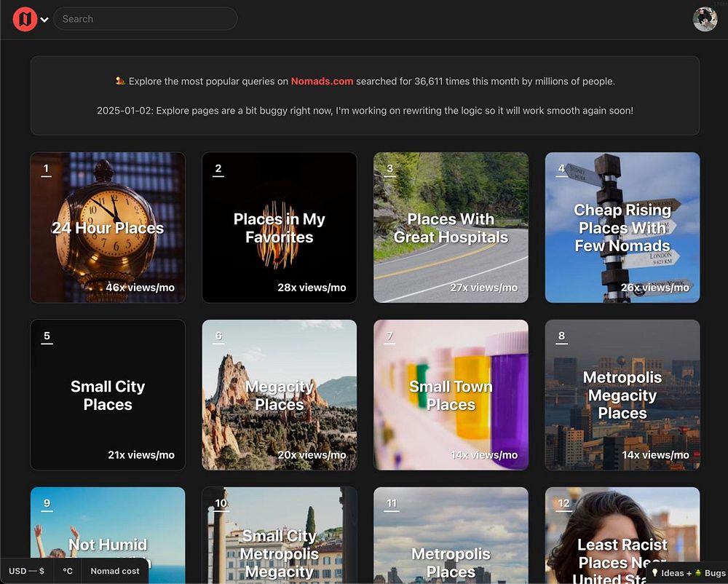This screenshot has height=584, width=728.
Task: Change currency via USD — $ button
Action: 26,571
